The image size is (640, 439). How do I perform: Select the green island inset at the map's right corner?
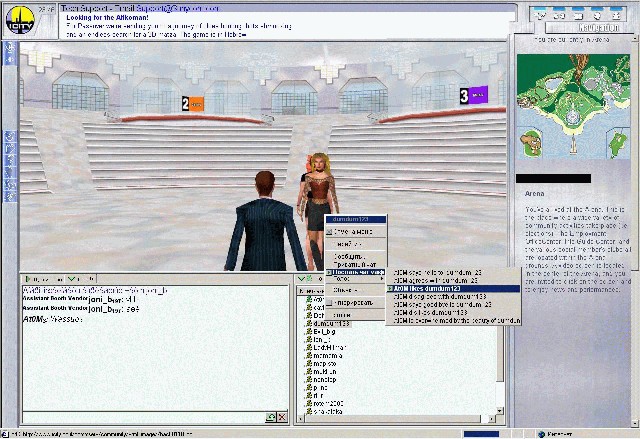coord(618,143)
